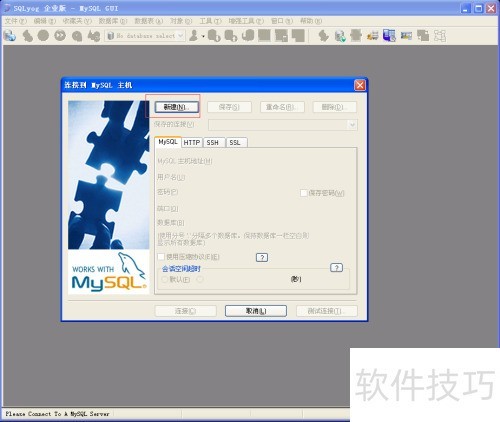Switch to the MySQL tab
Screen dimensions: 500x422
(x=168, y=142)
